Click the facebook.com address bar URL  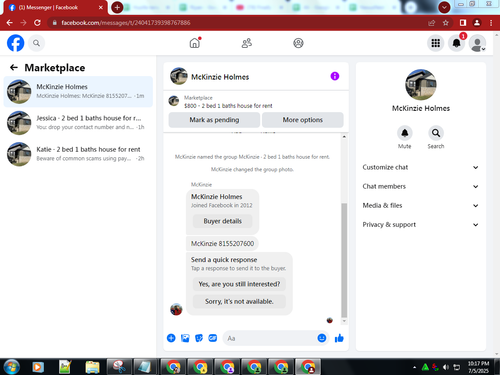126,23
